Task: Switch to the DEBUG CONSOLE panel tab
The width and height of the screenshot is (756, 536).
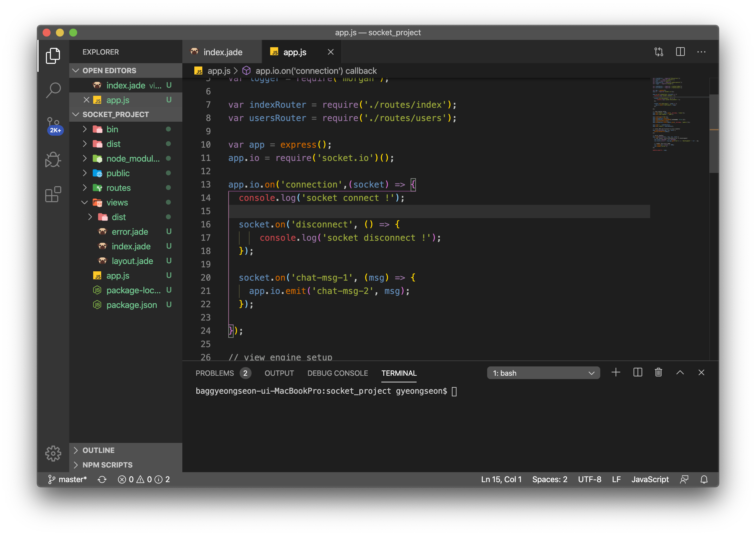Action: 337,373
